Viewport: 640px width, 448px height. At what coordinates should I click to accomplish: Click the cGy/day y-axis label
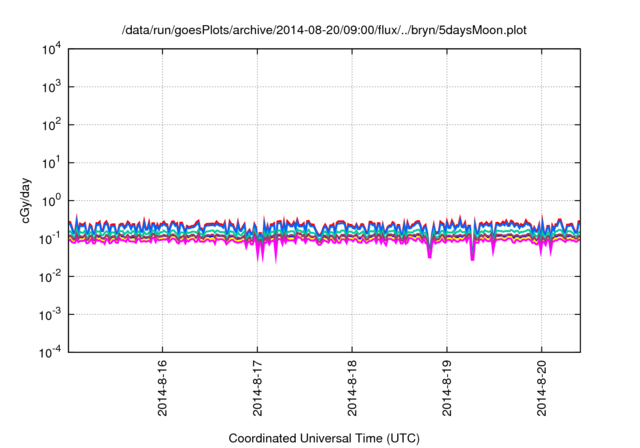(14, 201)
